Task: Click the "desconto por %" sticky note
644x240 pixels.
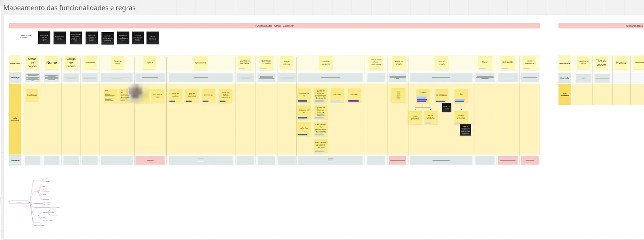Action: (304, 95)
